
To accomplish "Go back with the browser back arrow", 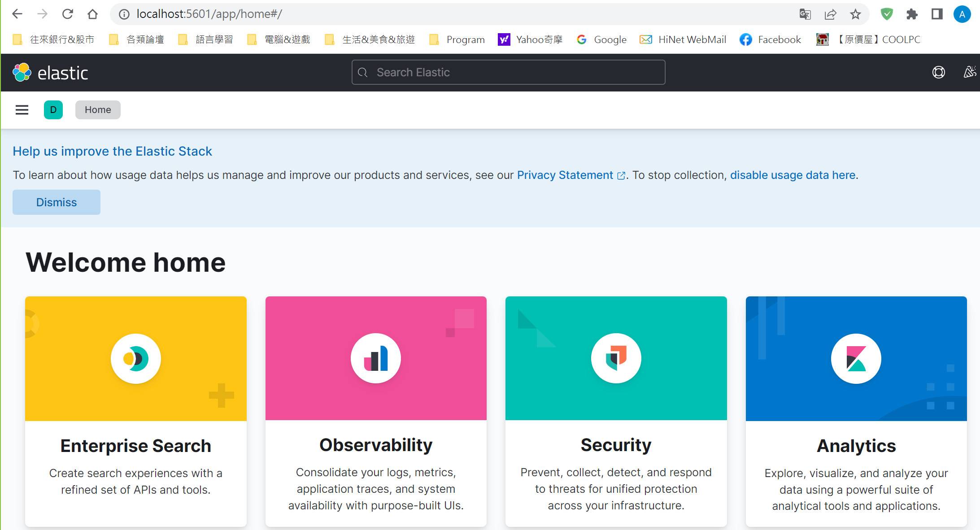I will 17,14.
